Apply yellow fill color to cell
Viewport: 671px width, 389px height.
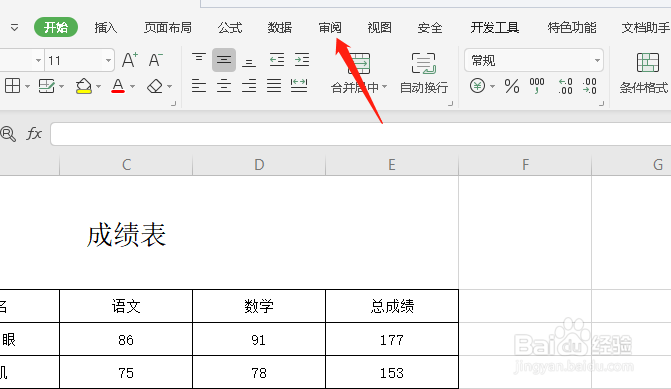point(84,86)
